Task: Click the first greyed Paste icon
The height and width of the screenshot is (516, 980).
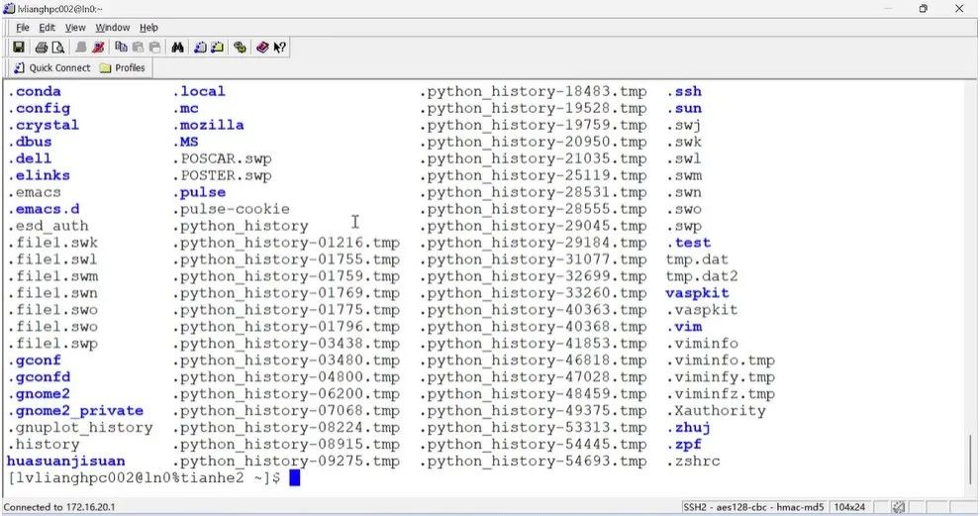Action: [139, 48]
